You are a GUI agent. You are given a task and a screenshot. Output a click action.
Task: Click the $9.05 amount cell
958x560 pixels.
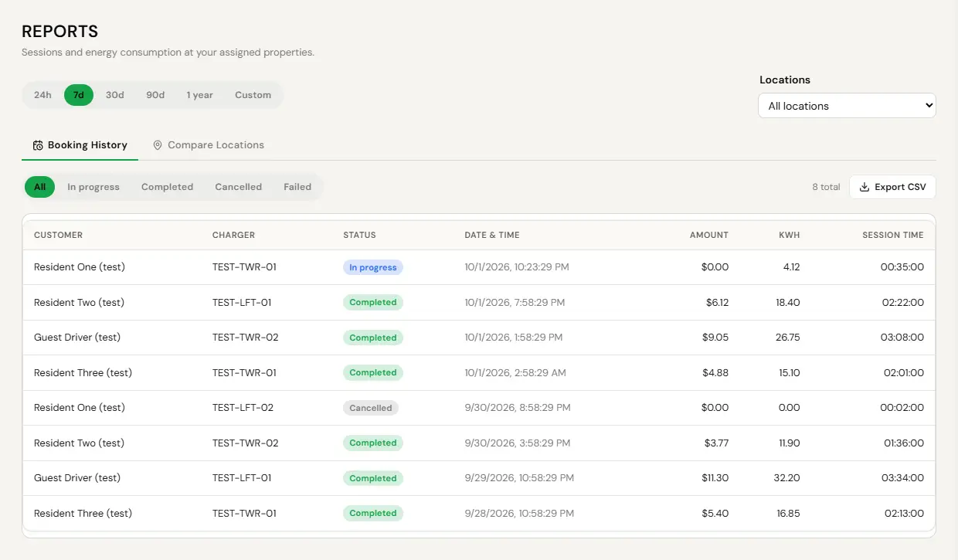716,338
